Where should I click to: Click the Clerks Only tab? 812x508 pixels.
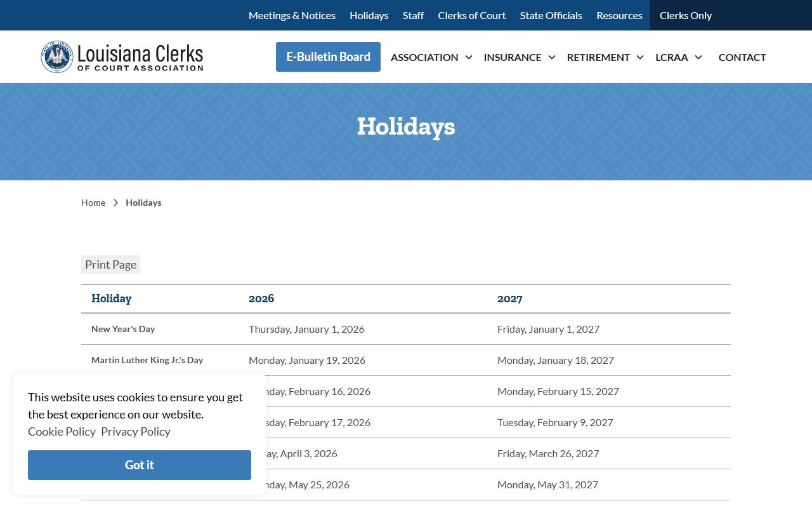(x=686, y=15)
